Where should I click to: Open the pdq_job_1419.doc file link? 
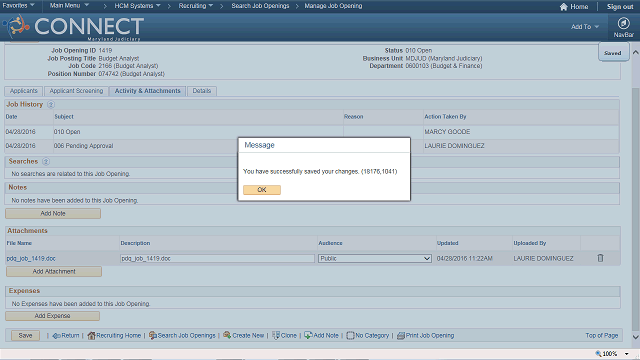click(31, 258)
